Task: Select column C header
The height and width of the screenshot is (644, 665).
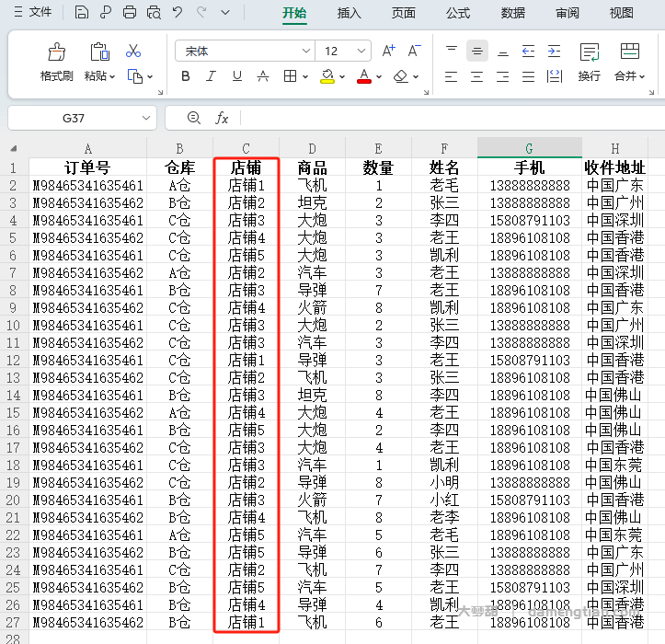Action: click(246, 148)
